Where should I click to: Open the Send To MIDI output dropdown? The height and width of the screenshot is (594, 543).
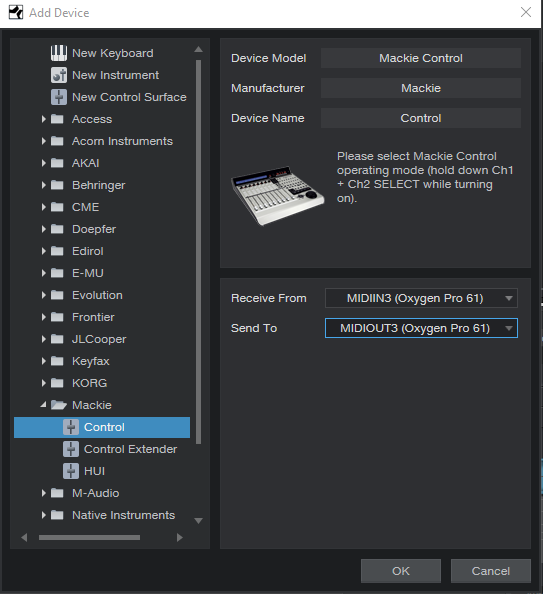click(x=421, y=328)
